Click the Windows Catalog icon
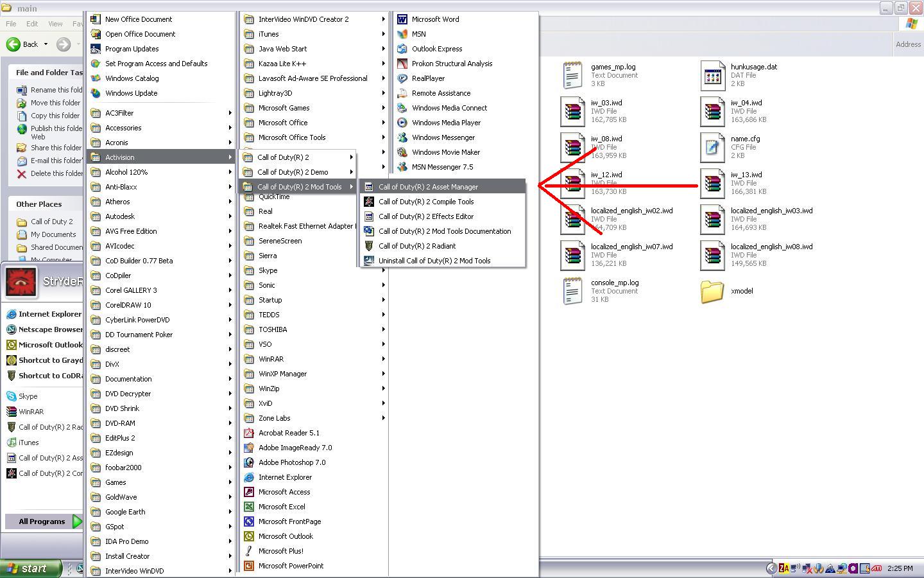 pyautogui.click(x=96, y=78)
